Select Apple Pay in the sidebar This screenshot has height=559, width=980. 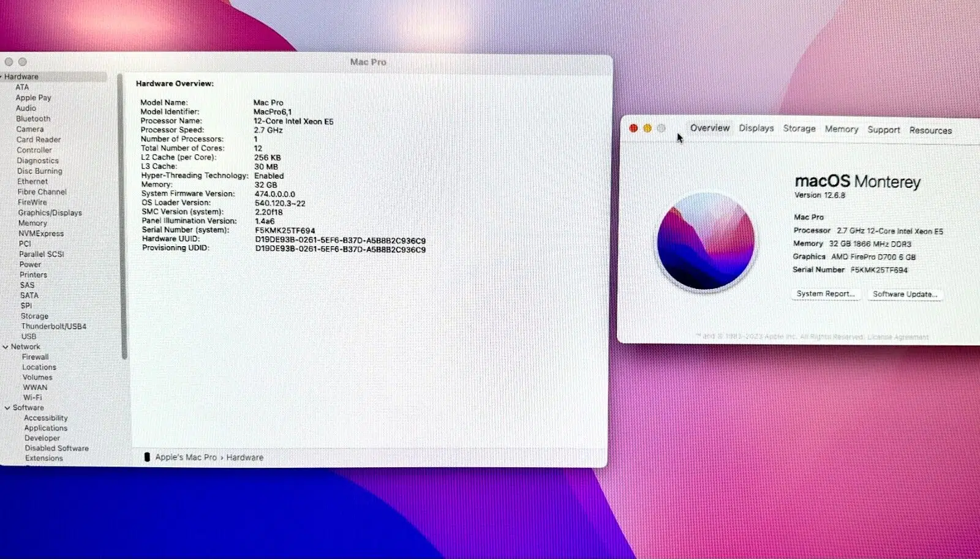(x=34, y=97)
